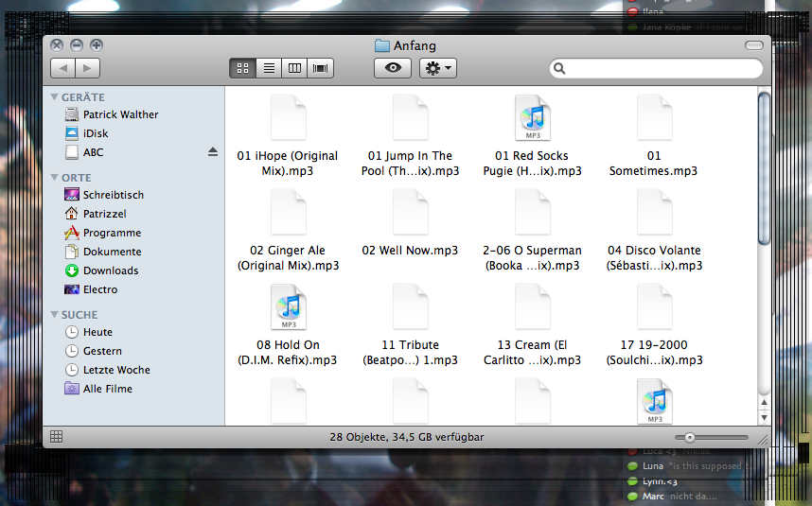
Task: Collapse the ORTE sidebar section
Action: point(56,178)
